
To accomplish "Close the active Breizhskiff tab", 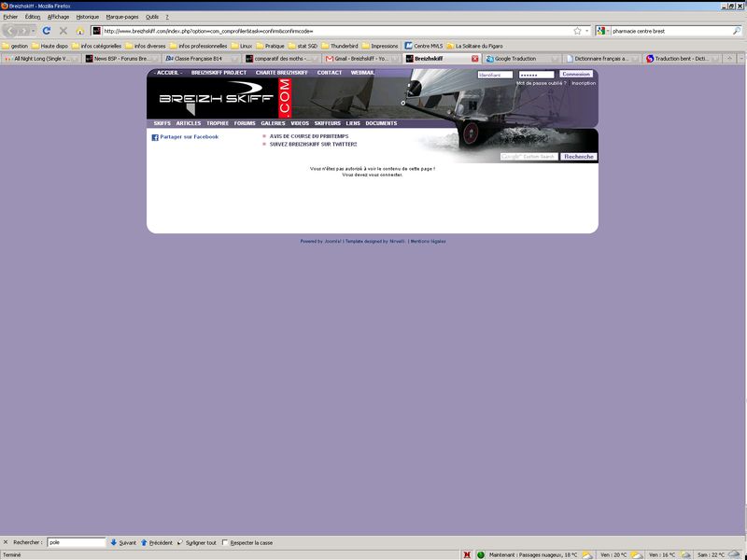I will pos(474,59).
